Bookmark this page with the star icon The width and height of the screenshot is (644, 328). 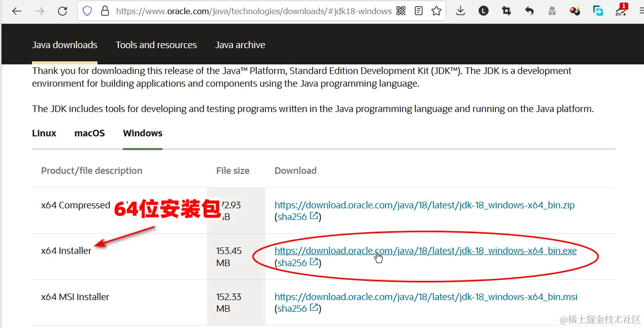(x=436, y=11)
